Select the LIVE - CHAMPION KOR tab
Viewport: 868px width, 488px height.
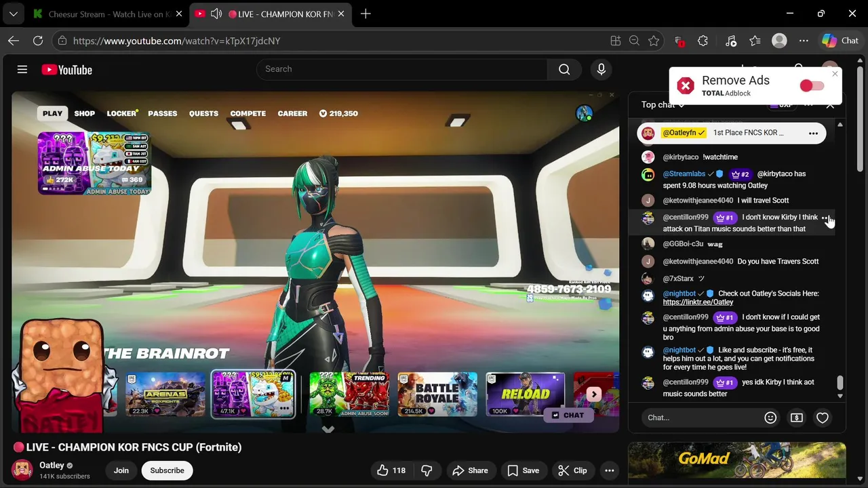[285, 14]
